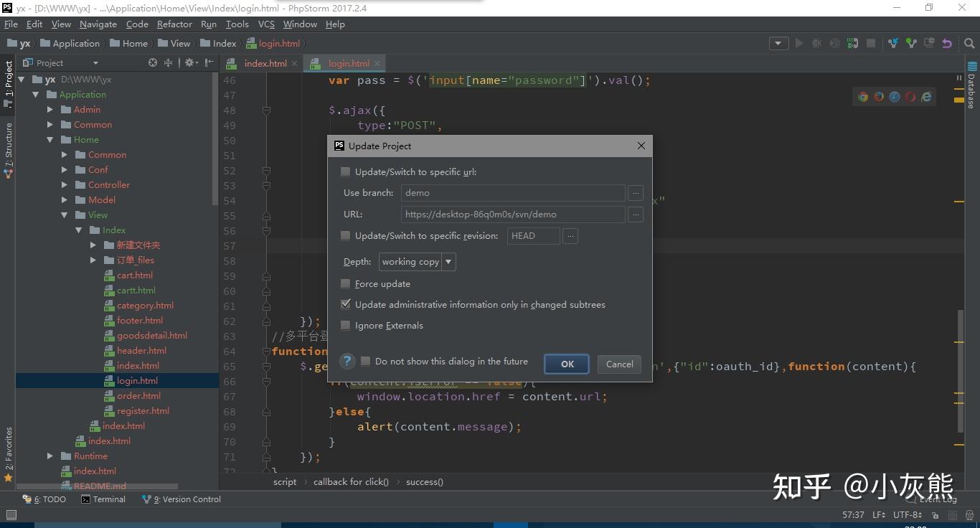
Task: Open file in Firefox browser icon
Action: [x=879, y=97]
